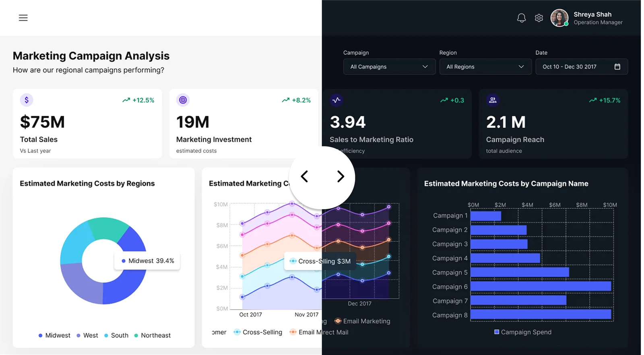Image resolution: width=644 pixels, height=355 pixels.
Task: Expand the All Campaigns dropdown
Action: point(389,67)
